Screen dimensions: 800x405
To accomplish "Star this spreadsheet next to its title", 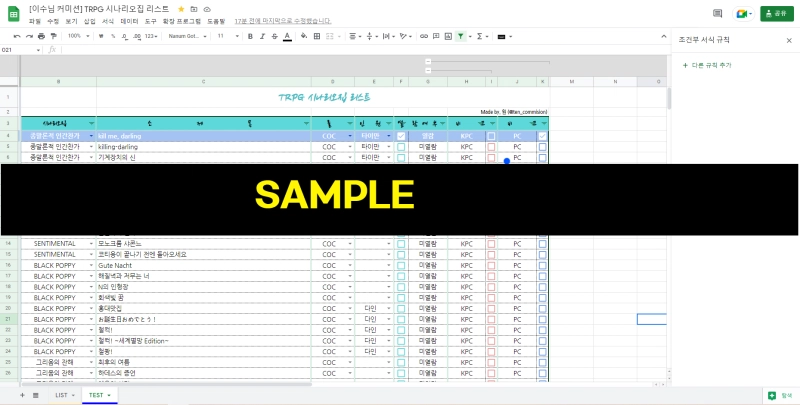I will pos(181,8).
